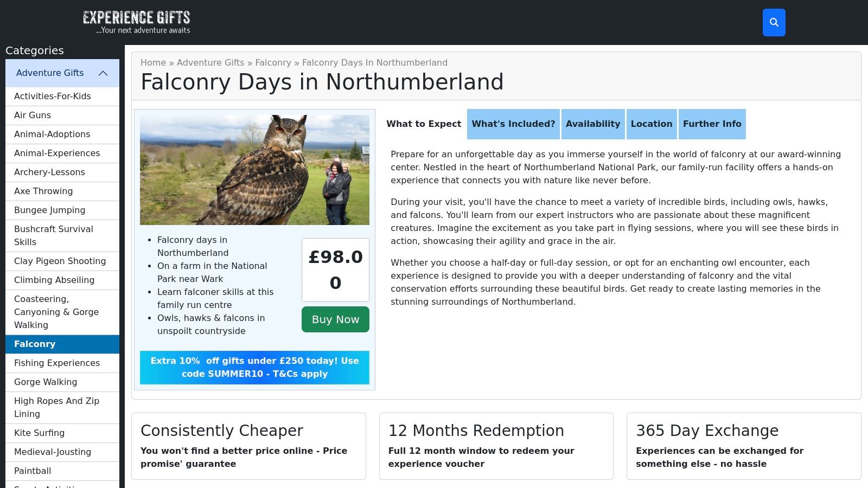This screenshot has width=868, height=488.
Task: Click the eagle owl product photo
Action: [254, 170]
